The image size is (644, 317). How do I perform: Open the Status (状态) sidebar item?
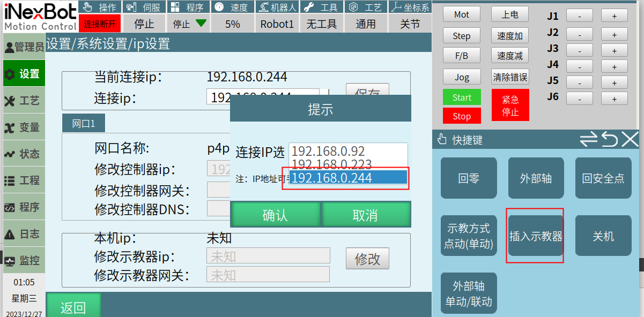point(23,154)
